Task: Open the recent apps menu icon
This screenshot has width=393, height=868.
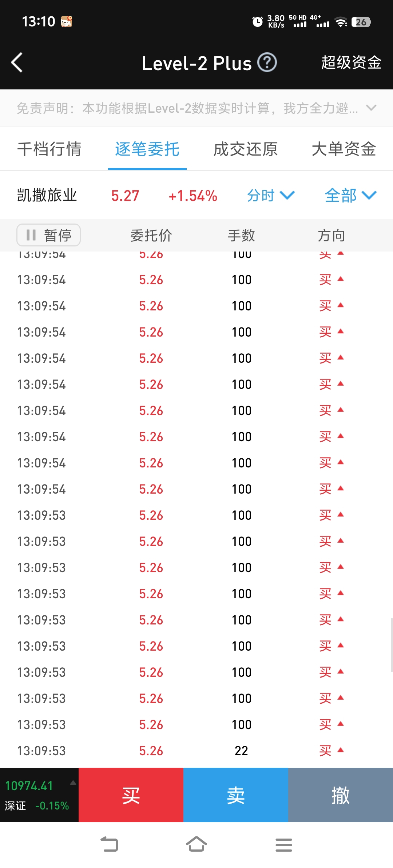Action: (x=284, y=845)
